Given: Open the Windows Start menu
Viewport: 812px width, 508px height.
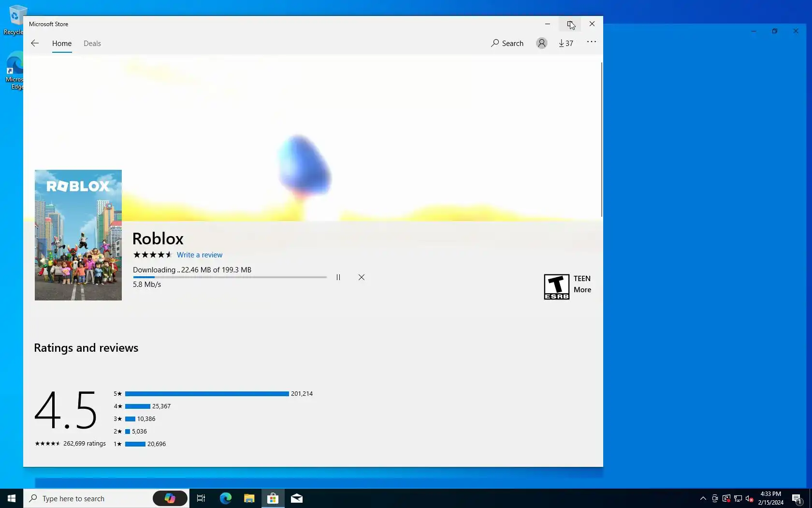Looking at the screenshot, I should click(x=12, y=498).
